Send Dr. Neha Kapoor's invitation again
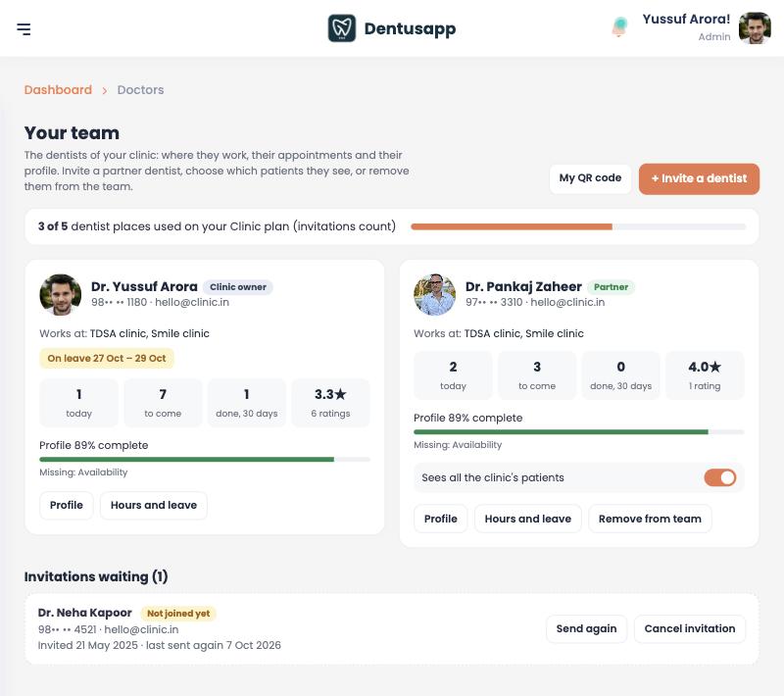The width and height of the screenshot is (784, 696). (586, 629)
